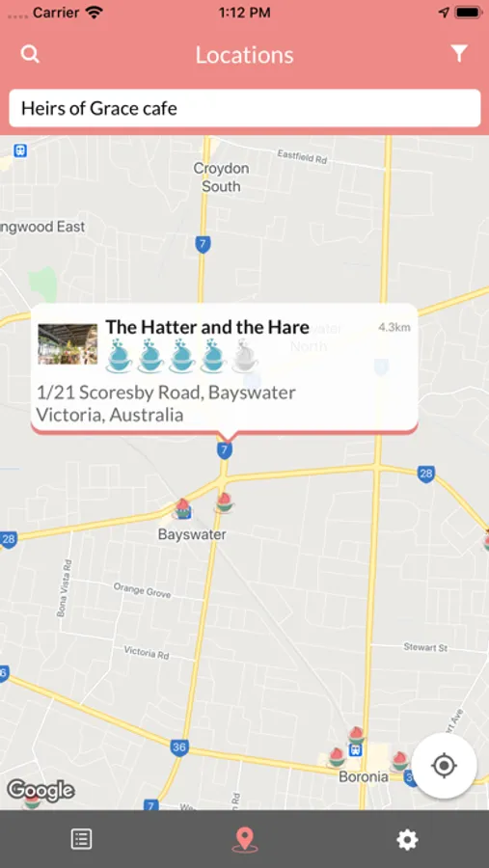Open the filter funnel icon
This screenshot has height=868, width=489.
click(x=459, y=54)
